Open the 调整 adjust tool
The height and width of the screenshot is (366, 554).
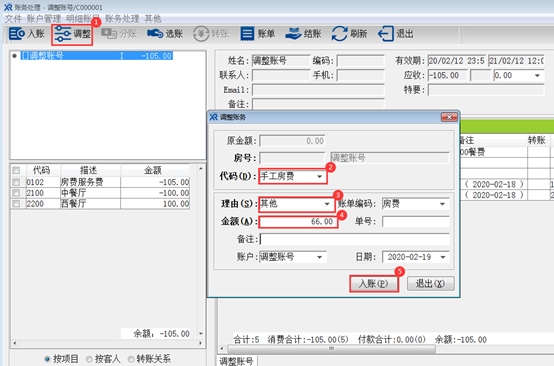point(72,34)
